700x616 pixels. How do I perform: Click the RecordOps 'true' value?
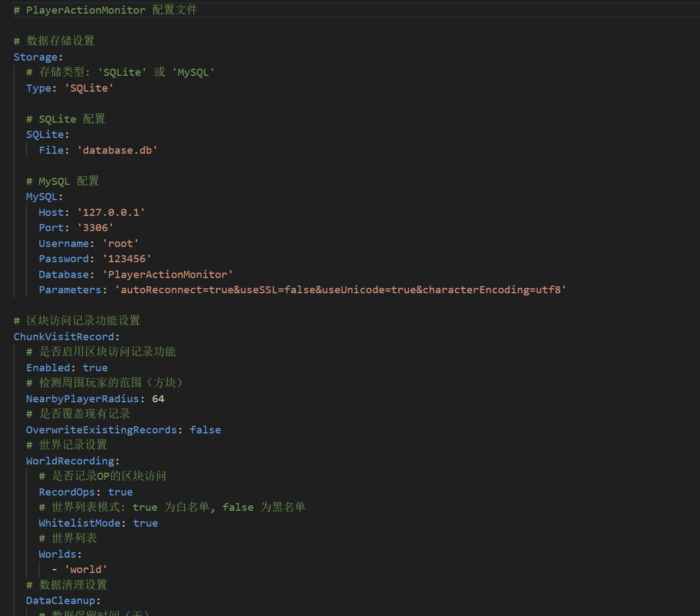click(120, 492)
